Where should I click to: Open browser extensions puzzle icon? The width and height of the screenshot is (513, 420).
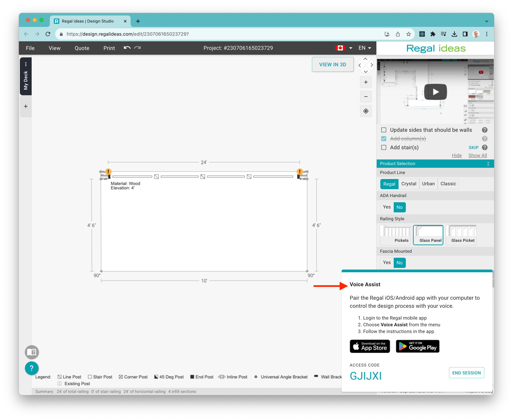433,34
